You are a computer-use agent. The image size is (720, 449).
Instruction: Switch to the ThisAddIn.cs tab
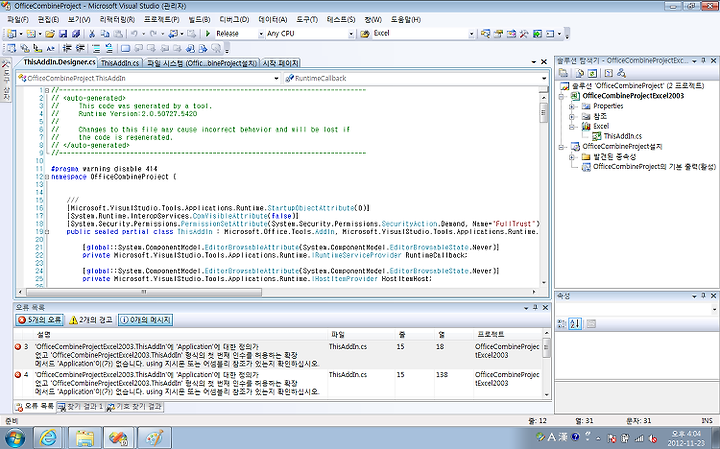(x=120, y=63)
